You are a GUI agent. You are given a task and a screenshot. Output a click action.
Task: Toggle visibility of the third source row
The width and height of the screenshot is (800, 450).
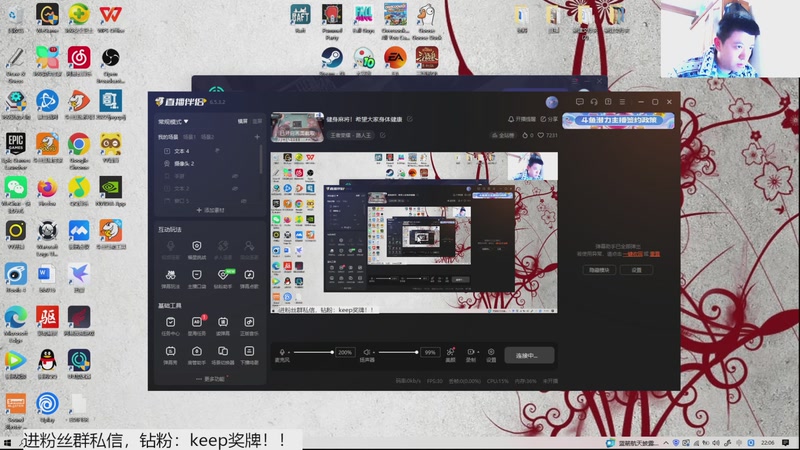235,176
